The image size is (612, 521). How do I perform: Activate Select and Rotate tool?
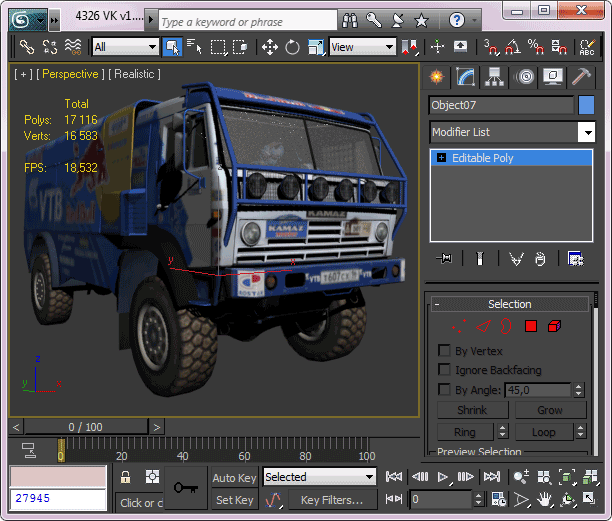pyautogui.click(x=292, y=47)
